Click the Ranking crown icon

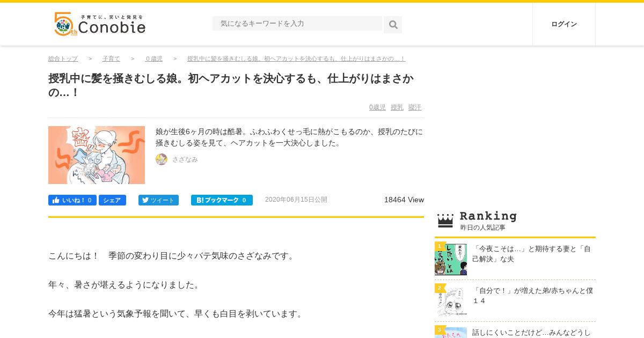click(x=445, y=221)
